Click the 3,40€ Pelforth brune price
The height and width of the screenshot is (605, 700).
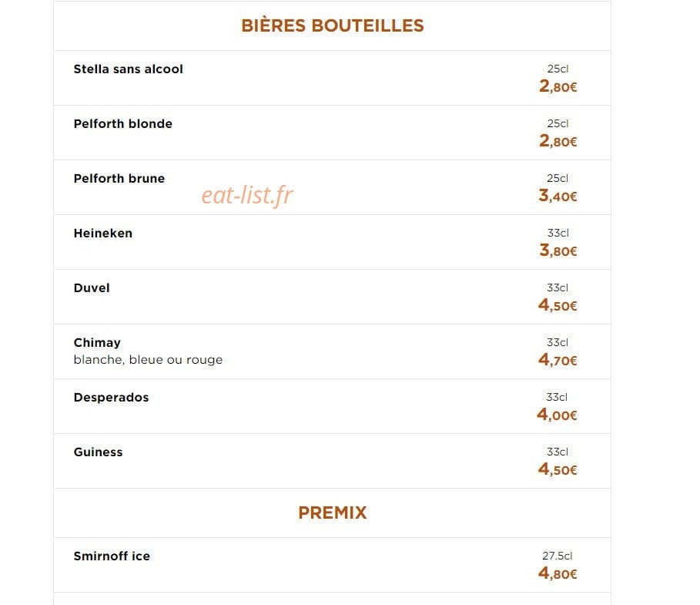558,195
